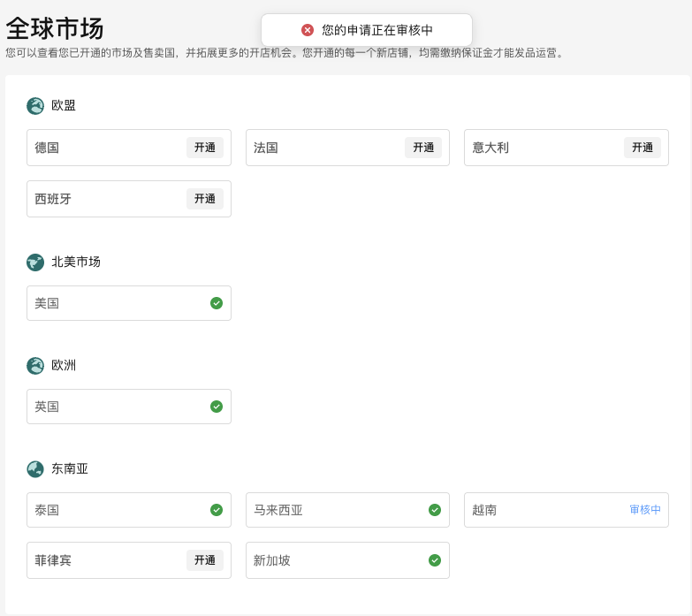Click the 审核中 status link for 越南
The height and width of the screenshot is (616, 692).
[x=645, y=510]
